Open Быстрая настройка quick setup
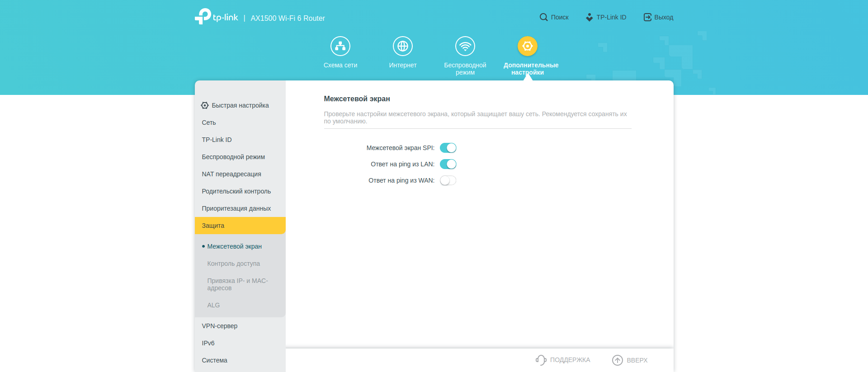 pyautogui.click(x=240, y=105)
